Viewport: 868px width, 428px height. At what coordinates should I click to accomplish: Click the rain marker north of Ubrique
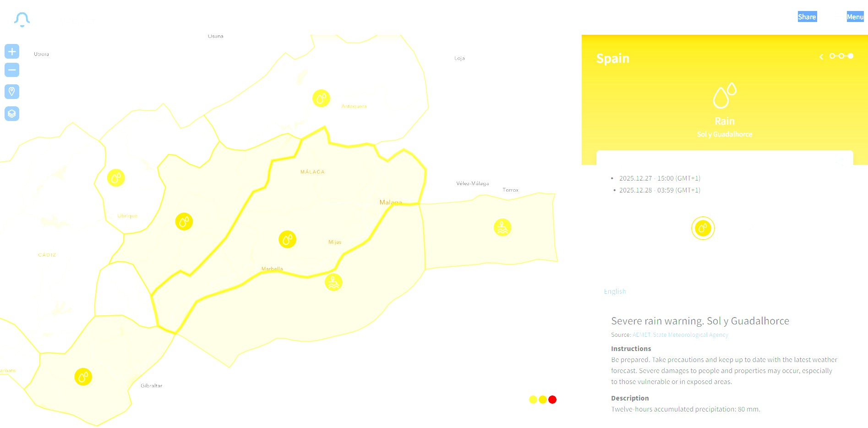pyautogui.click(x=116, y=177)
